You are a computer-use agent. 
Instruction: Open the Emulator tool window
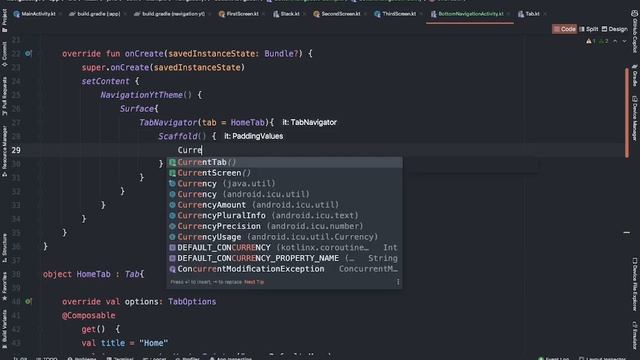(635, 335)
